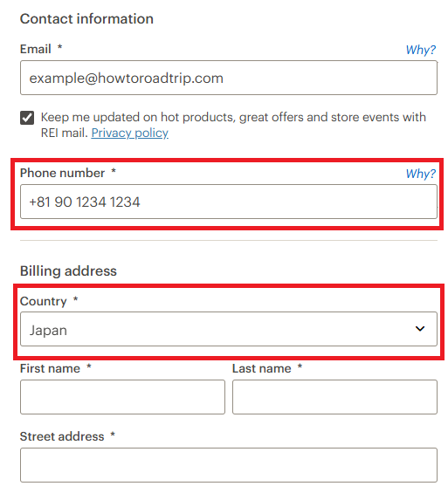Click the Street address input field
448x493 pixels.
[x=229, y=465]
